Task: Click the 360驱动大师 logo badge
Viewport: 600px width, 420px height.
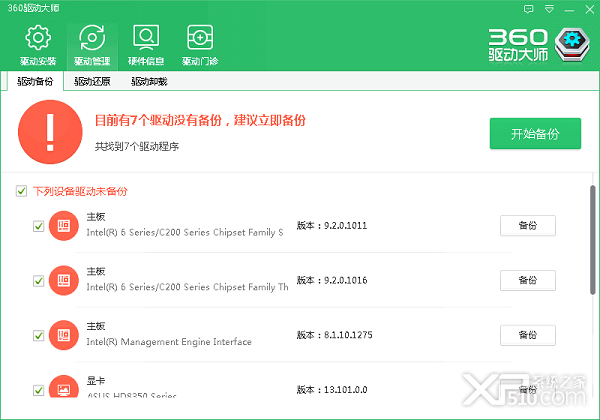Action: (572, 45)
